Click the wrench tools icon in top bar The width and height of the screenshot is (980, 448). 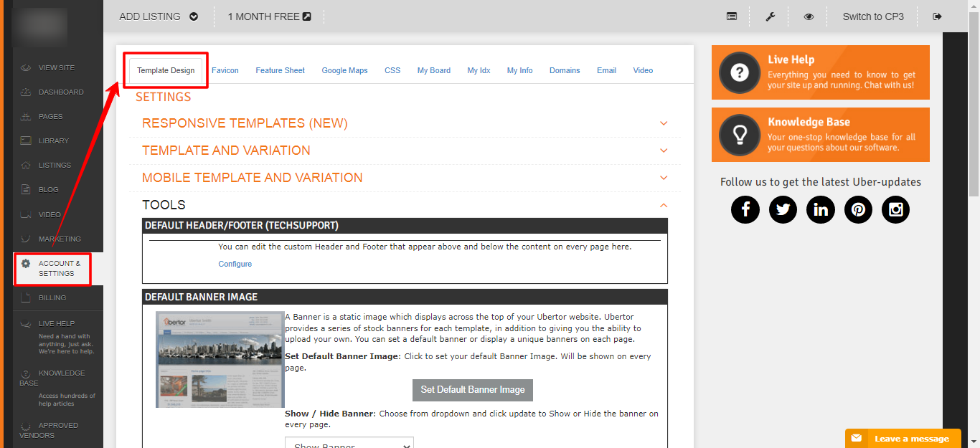[771, 16]
